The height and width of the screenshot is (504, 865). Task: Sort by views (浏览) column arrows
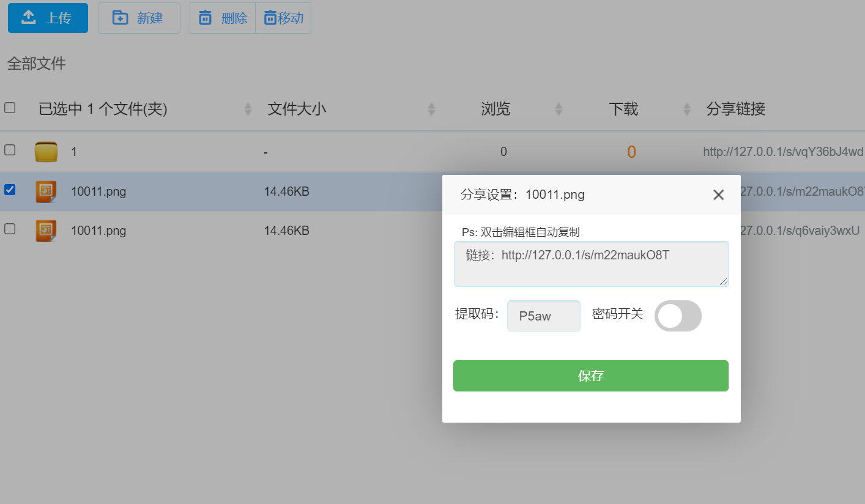tap(559, 109)
